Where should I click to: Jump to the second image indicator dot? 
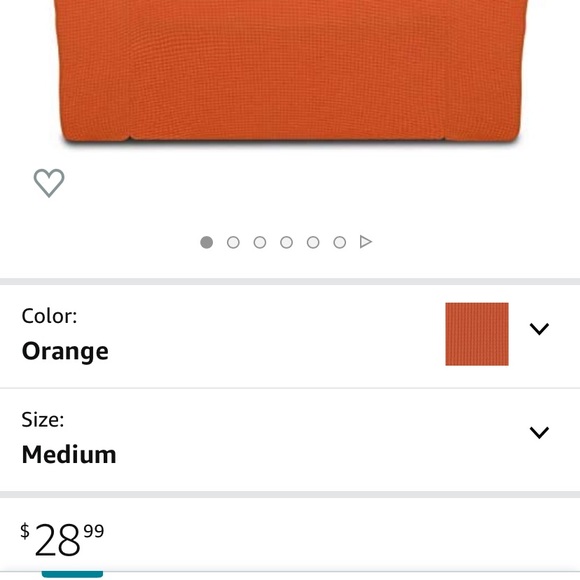pos(233,243)
